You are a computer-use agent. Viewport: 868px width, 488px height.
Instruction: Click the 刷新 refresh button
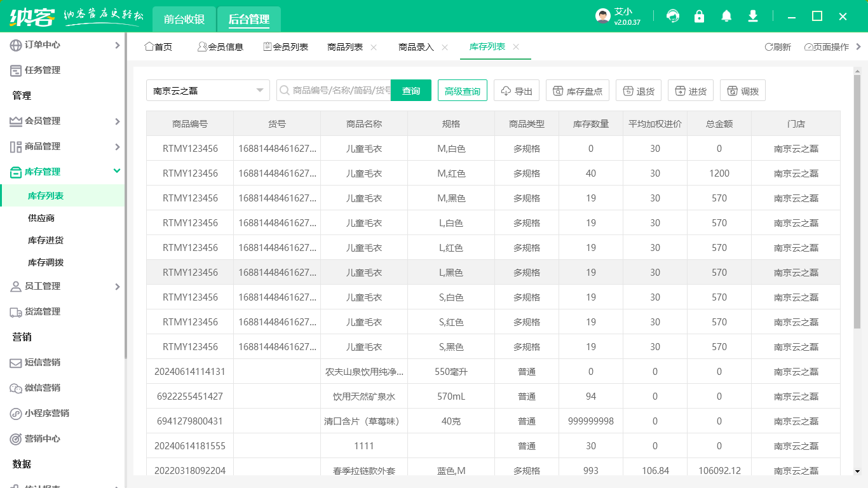pyautogui.click(x=778, y=47)
